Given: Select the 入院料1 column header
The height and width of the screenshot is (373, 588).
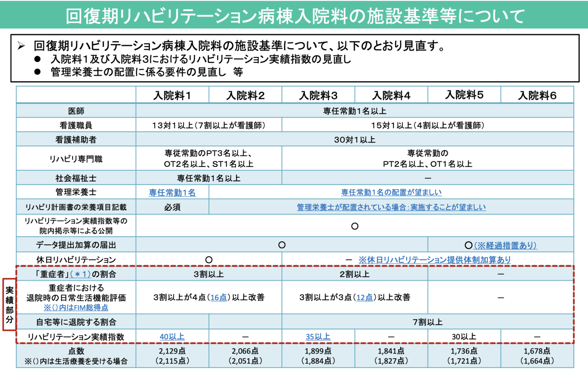Looking at the screenshot, I should click(x=172, y=95).
